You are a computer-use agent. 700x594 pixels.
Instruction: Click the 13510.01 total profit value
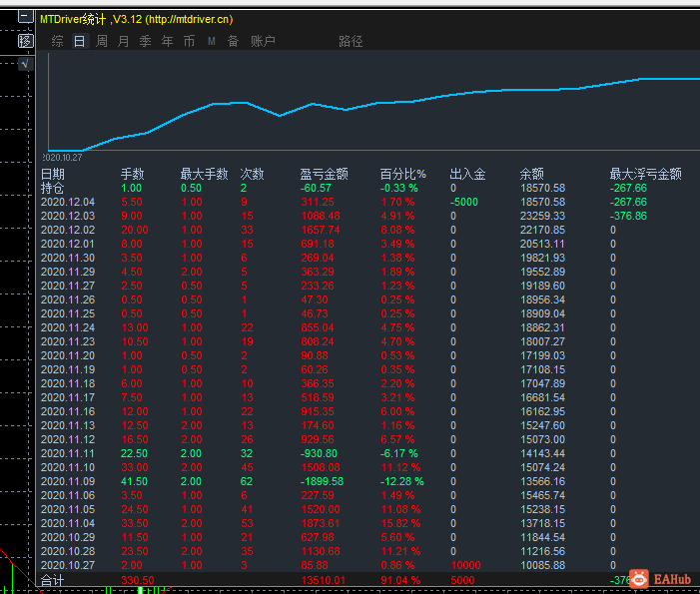pyautogui.click(x=324, y=580)
